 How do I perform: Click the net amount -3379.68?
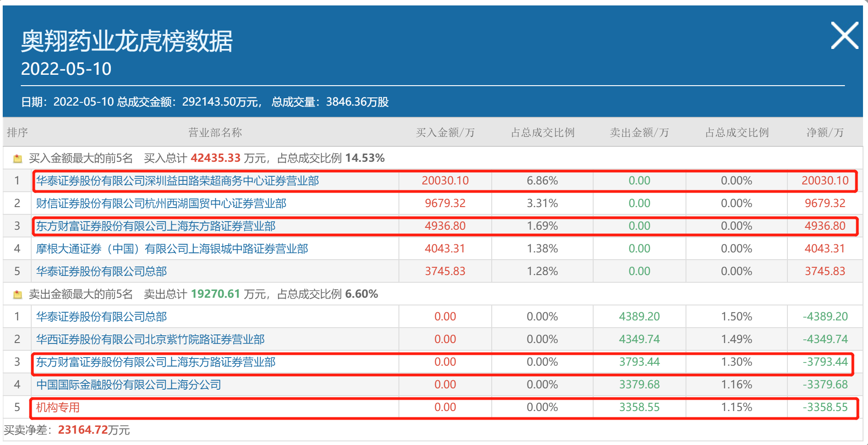pyautogui.click(x=825, y=385)
